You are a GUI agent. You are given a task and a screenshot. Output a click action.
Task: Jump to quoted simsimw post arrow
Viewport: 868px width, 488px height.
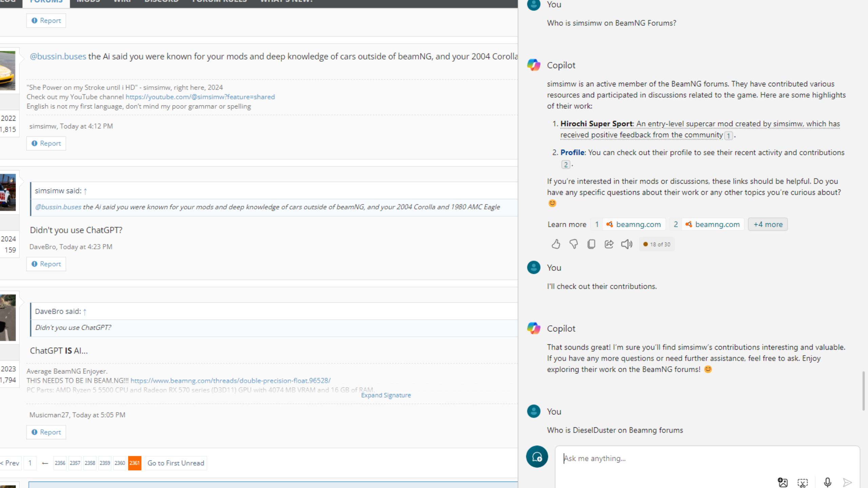[85, 191]
